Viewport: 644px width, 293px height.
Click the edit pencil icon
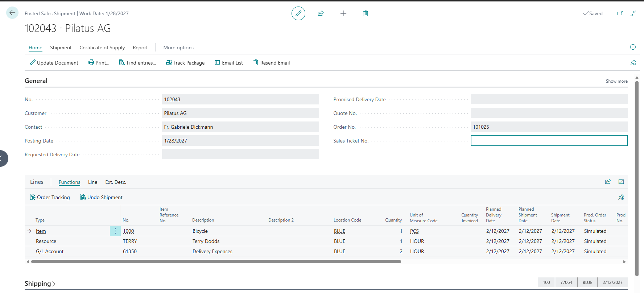298,13
